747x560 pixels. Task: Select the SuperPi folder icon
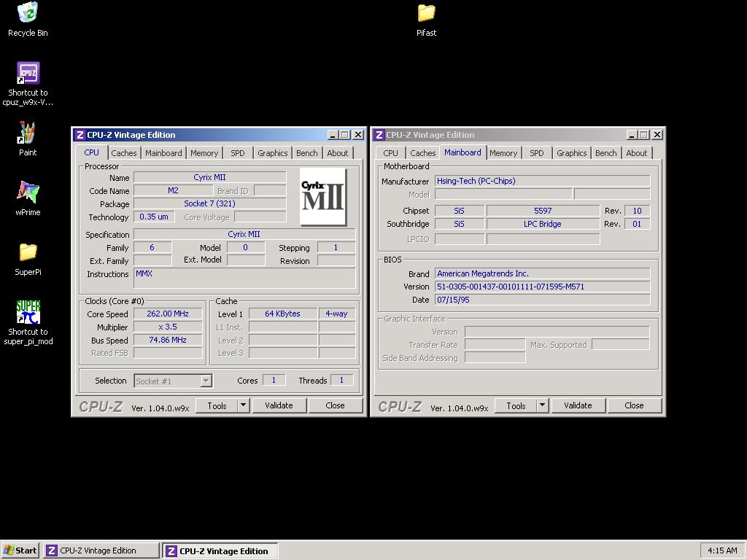click(28, 252)
